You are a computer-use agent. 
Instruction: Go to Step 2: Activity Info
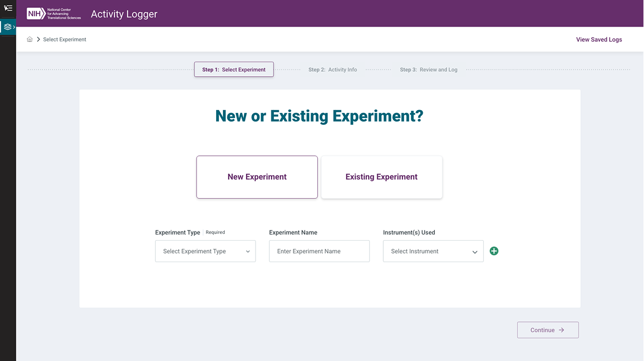point(333,69)
